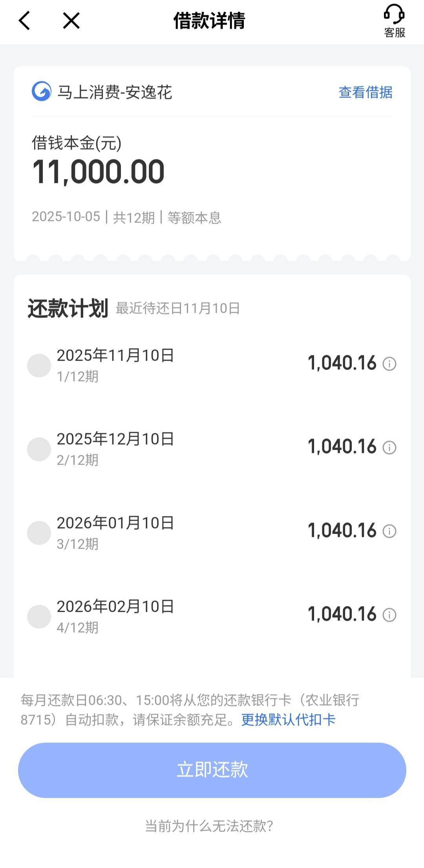The height and width of the screenshot is (868, 424).
Task: Show info for the 2026年01月10日 installment
Action: pos(389,531)
